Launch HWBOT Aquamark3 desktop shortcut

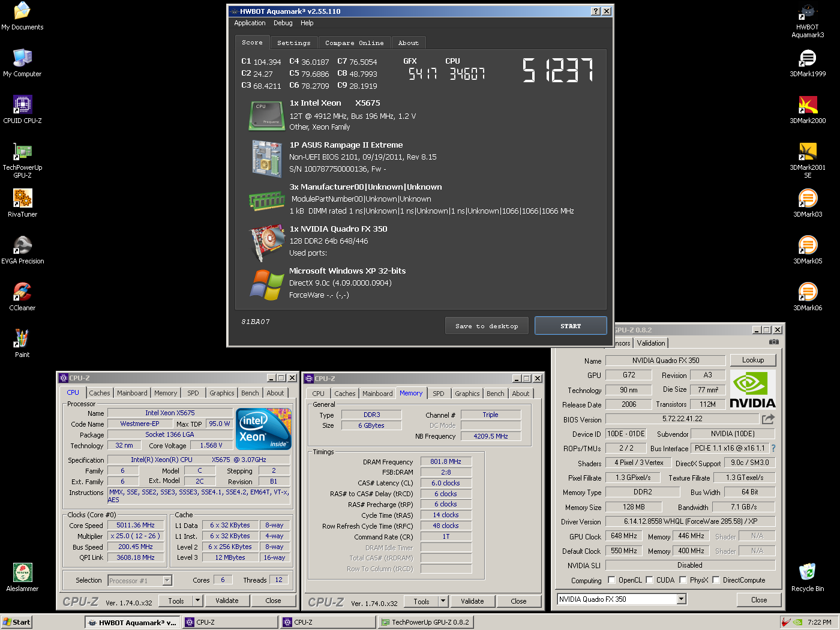[x=808, y=21]
